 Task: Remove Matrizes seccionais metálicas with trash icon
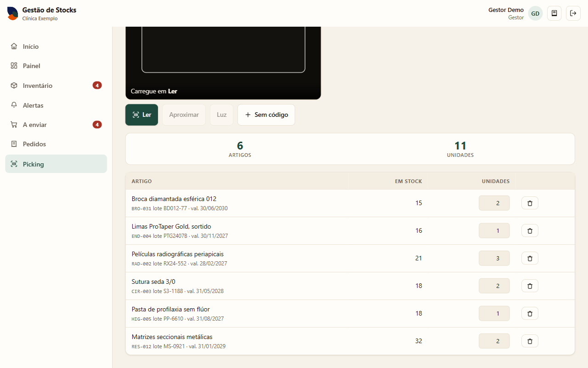pyautogui.click(x=530, y=341)
